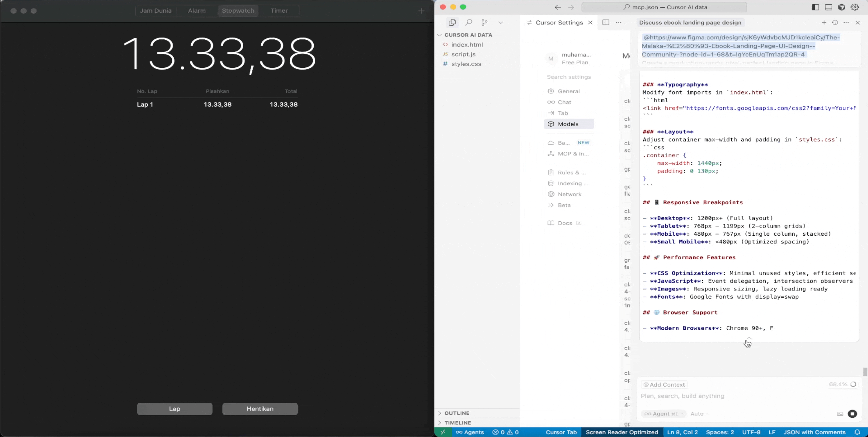Open the Search magnifier icon in Cursor sidebar
Screen dimensions: 868x437
tap(468, 23)
